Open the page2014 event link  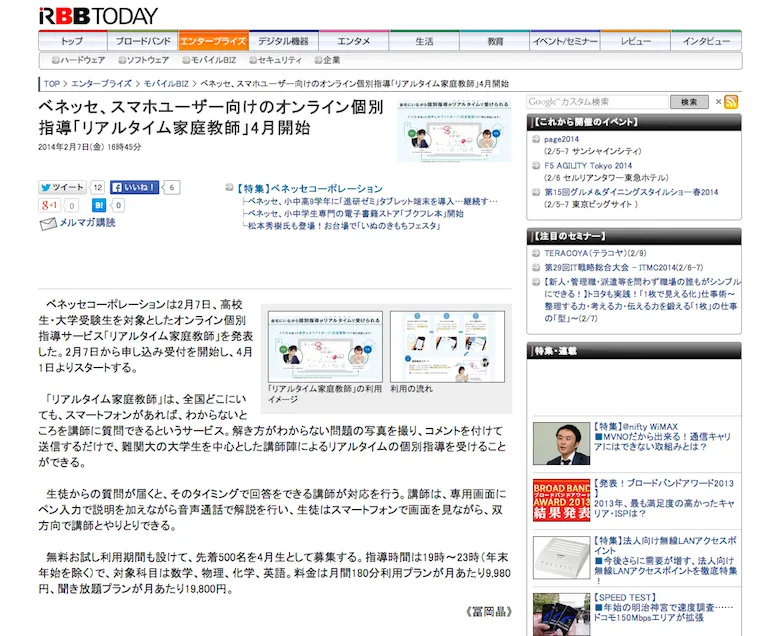[x=561, y=139]
